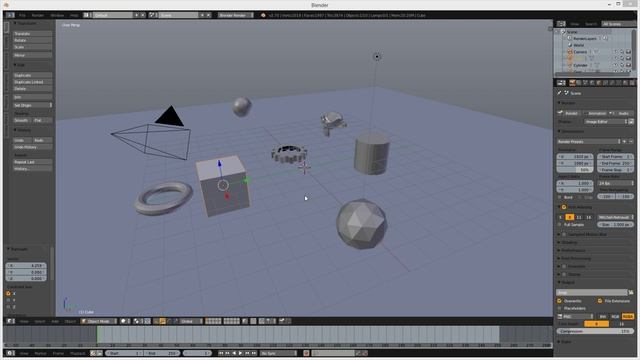Click the outliner editor type icon
Viewport: 640px width, 360px height.
coord(561,24)
